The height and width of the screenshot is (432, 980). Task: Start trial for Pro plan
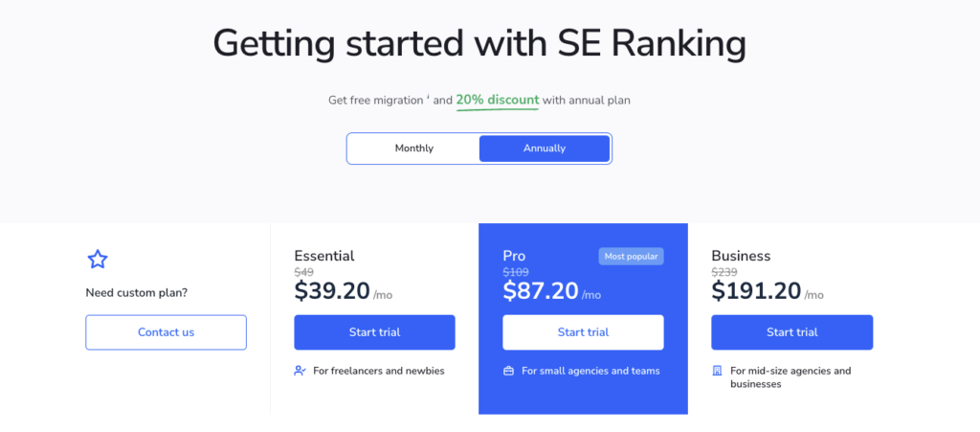point(583,332)
